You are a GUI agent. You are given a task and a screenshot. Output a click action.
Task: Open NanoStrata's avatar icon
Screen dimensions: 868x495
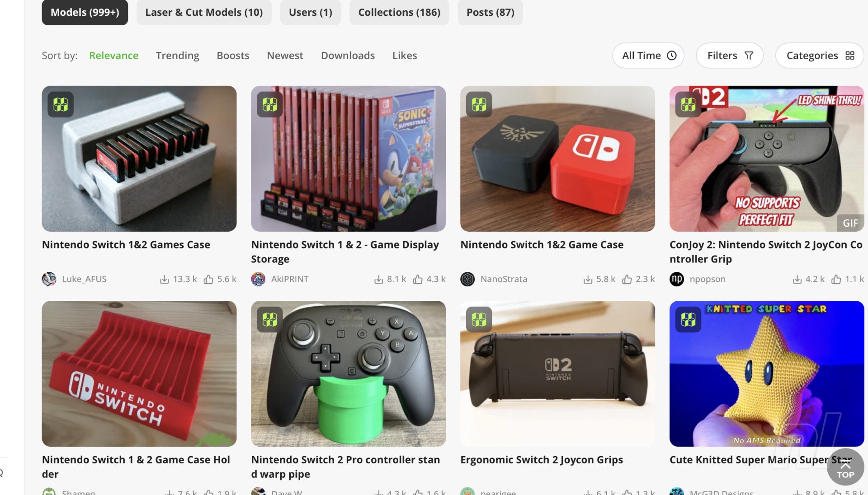point(467,279)
